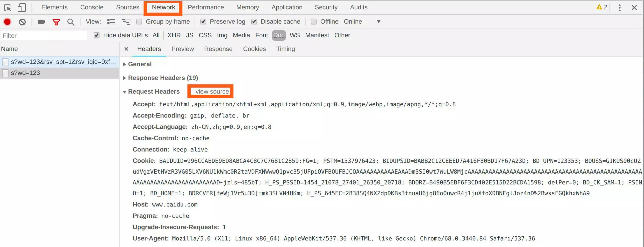Toggle the device toolbar icon

22,8
